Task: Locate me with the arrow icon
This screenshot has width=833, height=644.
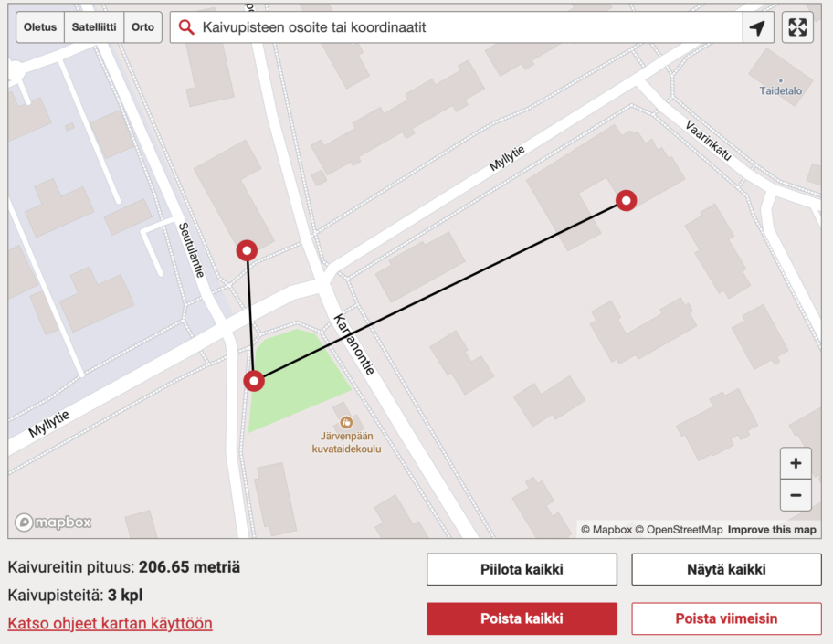Action: coord(757,27)
